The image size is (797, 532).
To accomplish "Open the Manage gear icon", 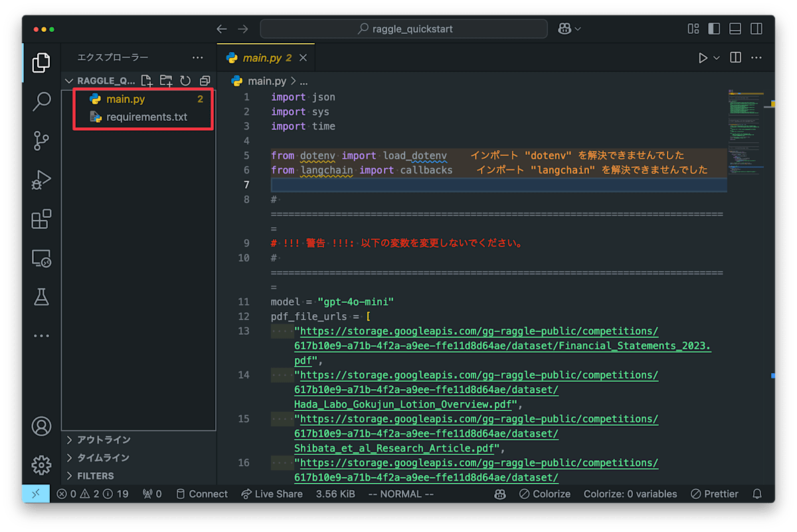I will tap(41, 465).
